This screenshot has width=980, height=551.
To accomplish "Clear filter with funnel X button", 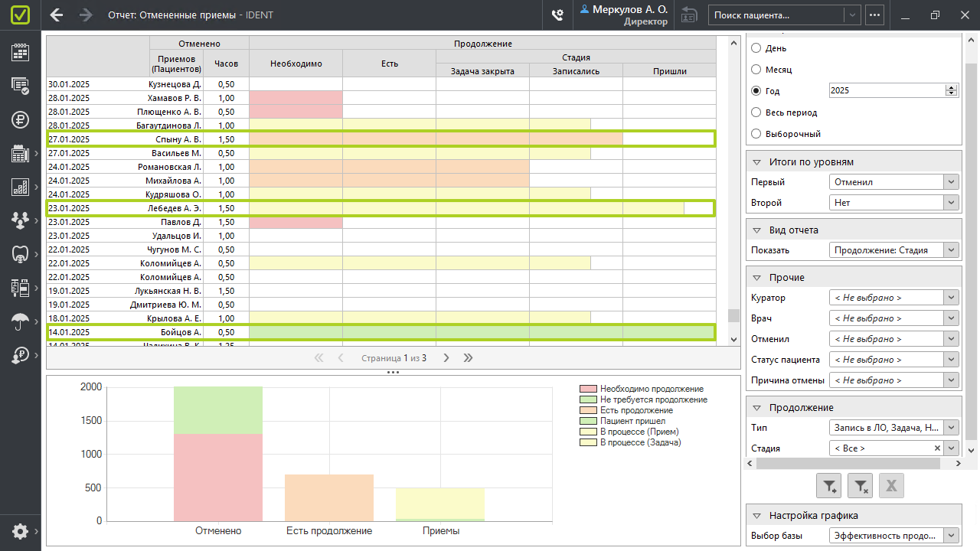I will tap(861, 485).
